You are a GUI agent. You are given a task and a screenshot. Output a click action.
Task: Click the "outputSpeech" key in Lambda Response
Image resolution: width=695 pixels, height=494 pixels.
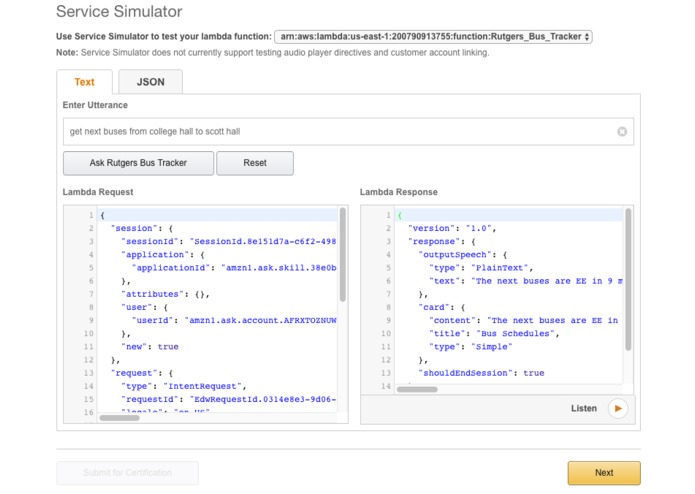[x=450, y=254]
